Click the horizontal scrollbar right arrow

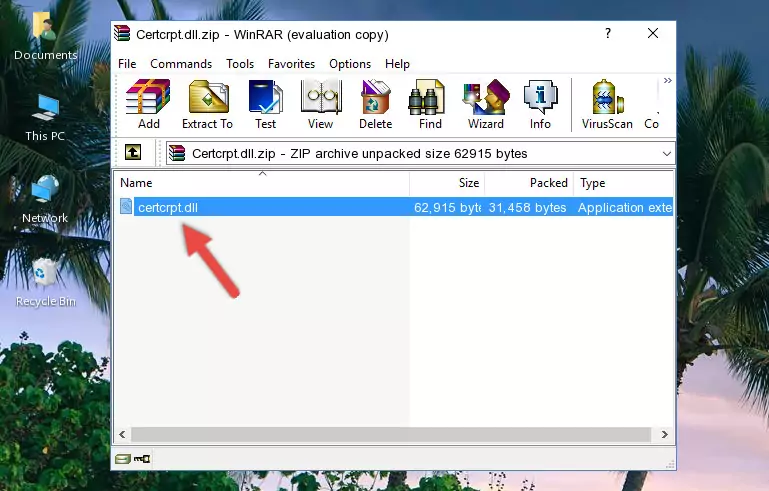(665, 434)
